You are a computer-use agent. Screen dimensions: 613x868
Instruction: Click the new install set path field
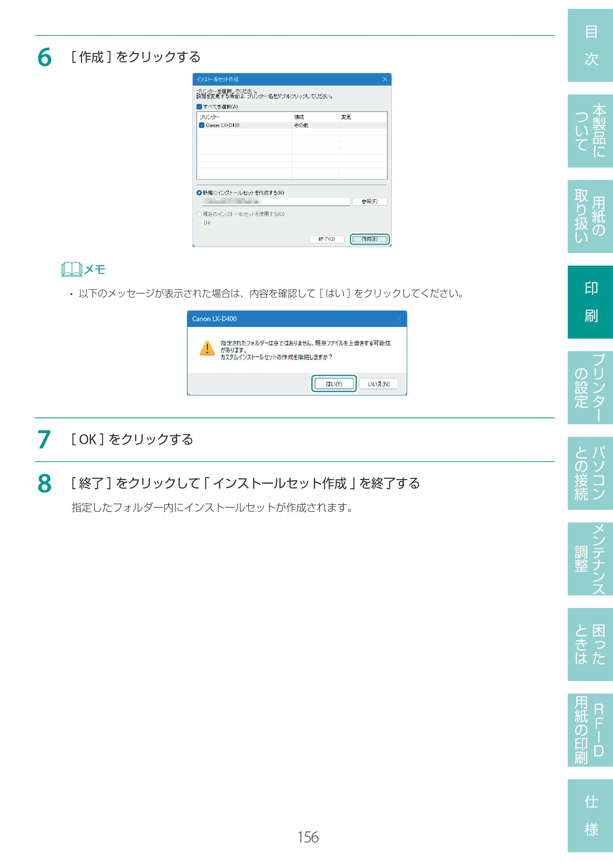pyautogui.click(x=276, y=202)
